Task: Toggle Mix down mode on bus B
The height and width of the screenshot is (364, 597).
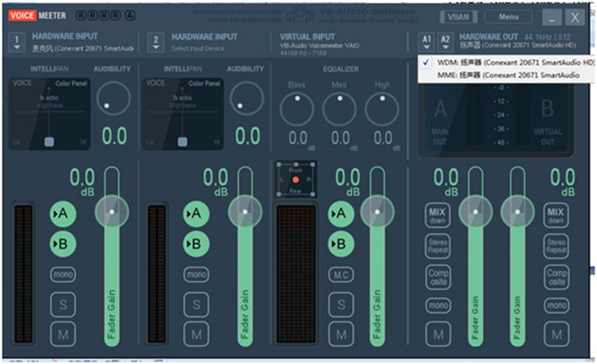Action: [x=556, y=216]
